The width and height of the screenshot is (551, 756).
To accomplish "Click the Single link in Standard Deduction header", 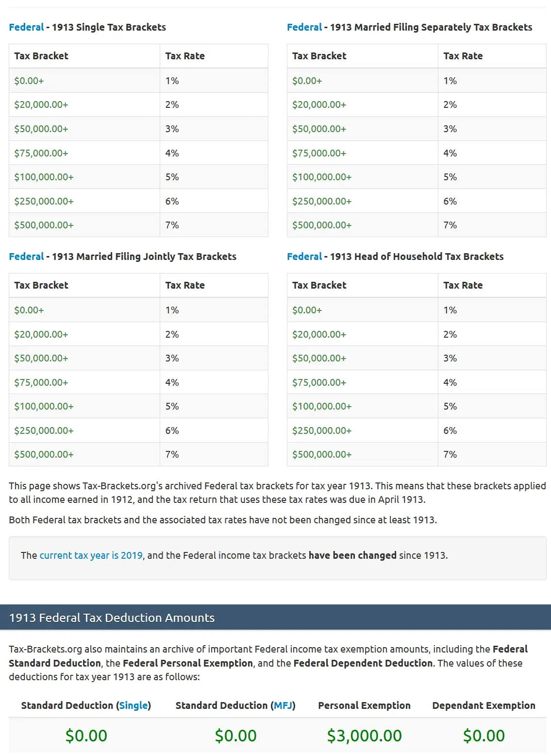I will point(134,705).
